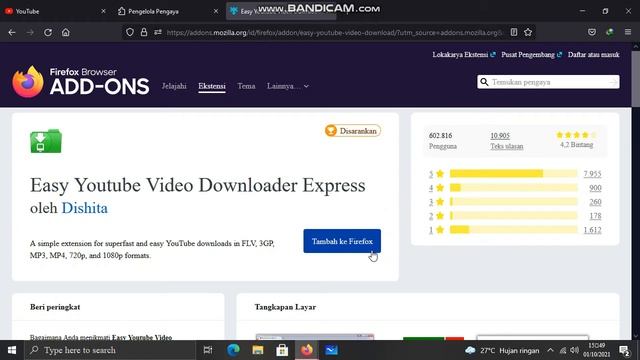Click the browser URL address bar
Screen dimensions: 640x360
335,32
